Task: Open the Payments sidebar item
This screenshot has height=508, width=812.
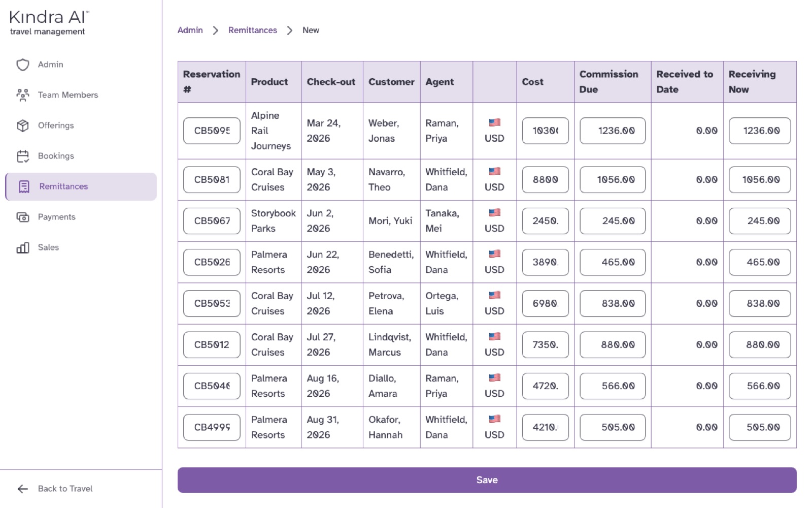Action: (81, 217)
